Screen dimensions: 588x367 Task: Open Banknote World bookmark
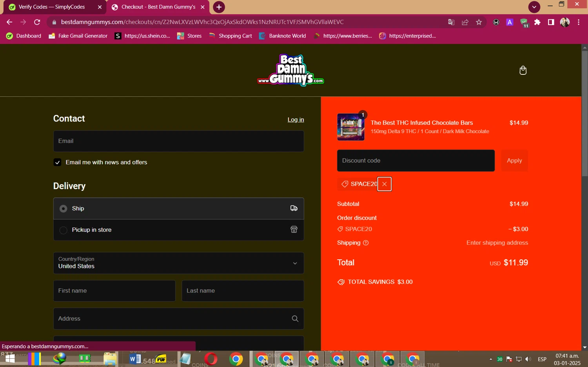283,36
